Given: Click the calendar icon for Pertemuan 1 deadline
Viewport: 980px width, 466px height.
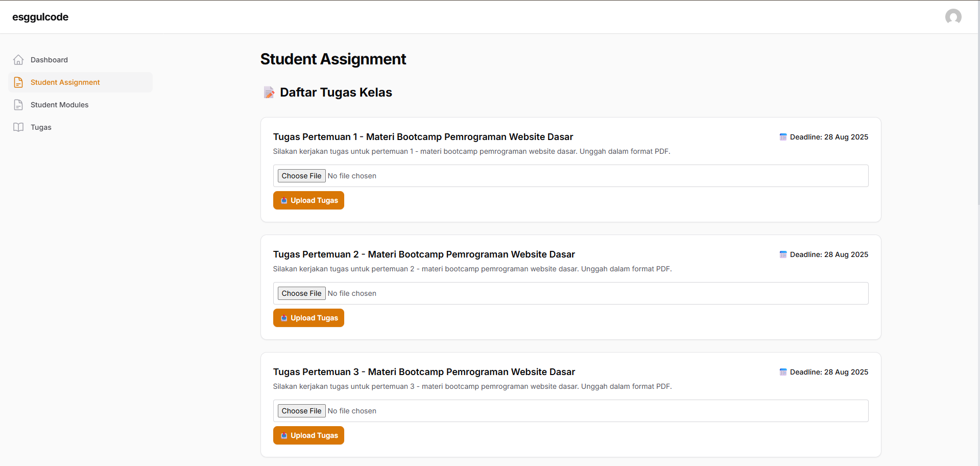Looking at the screenshot, I should (783, 137).
